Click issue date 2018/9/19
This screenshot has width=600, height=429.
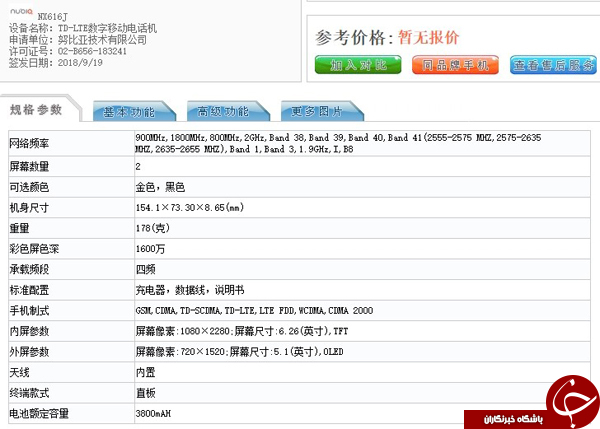[x=80, y=63]
